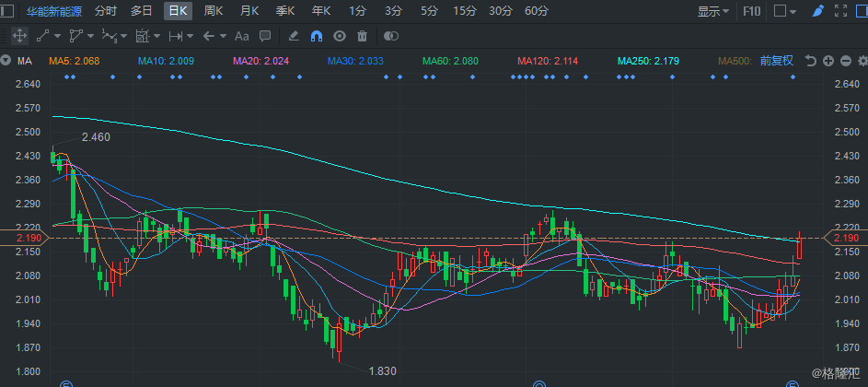Viewport: 868px width, 387px height.
Task: Toggle drawings visibility eye icon
Action: point(339,36)
